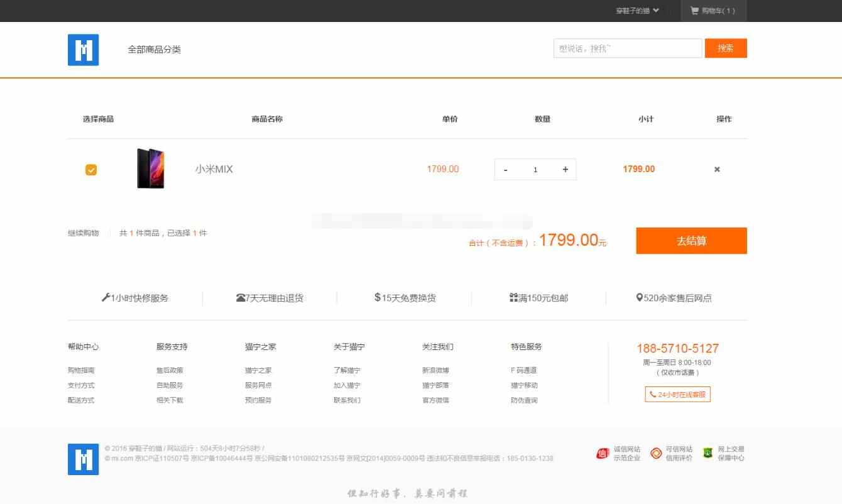Remove 小米MIX with the x icon
The width and height of the screenshot is (842, 504).
[x=717, y=169]
